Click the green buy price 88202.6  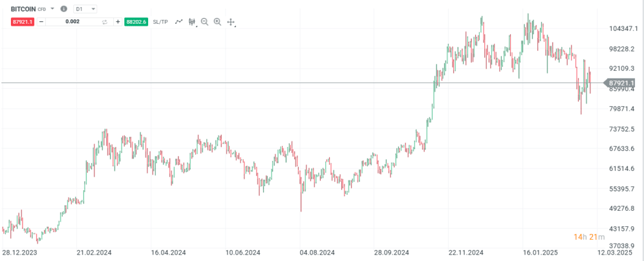[x=137, y=22]
